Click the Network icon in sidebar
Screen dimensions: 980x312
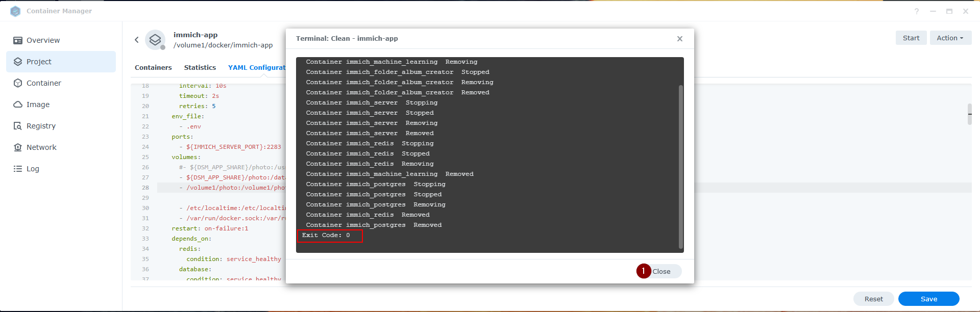18,147
